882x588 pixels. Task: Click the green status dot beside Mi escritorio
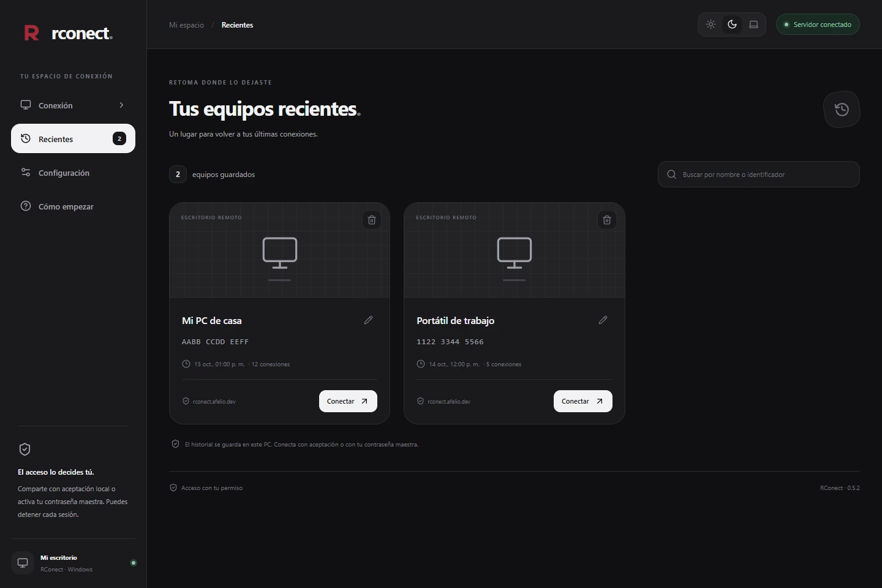pyautogui.click(x=134, y=563)
